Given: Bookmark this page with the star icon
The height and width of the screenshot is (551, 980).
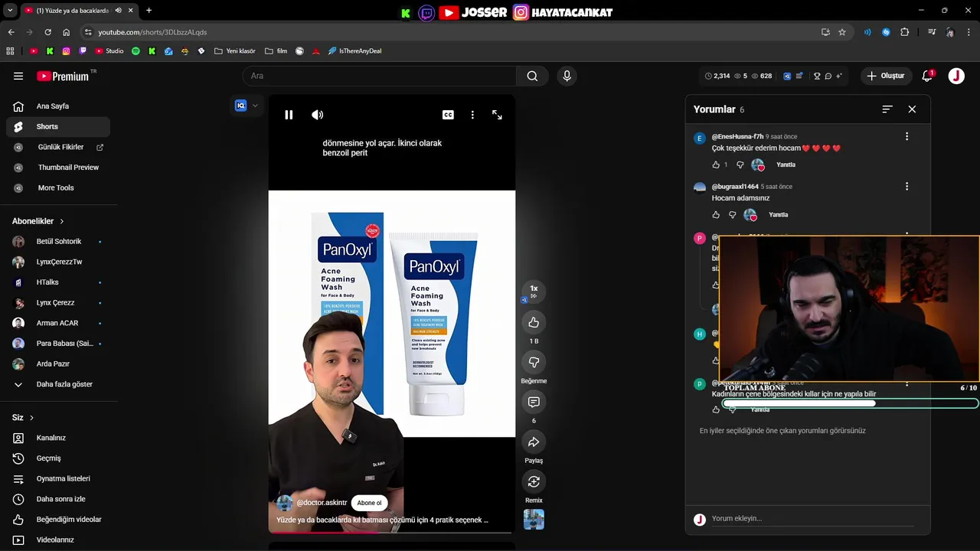Looking at the screenshot, I should tap(842, 32).
